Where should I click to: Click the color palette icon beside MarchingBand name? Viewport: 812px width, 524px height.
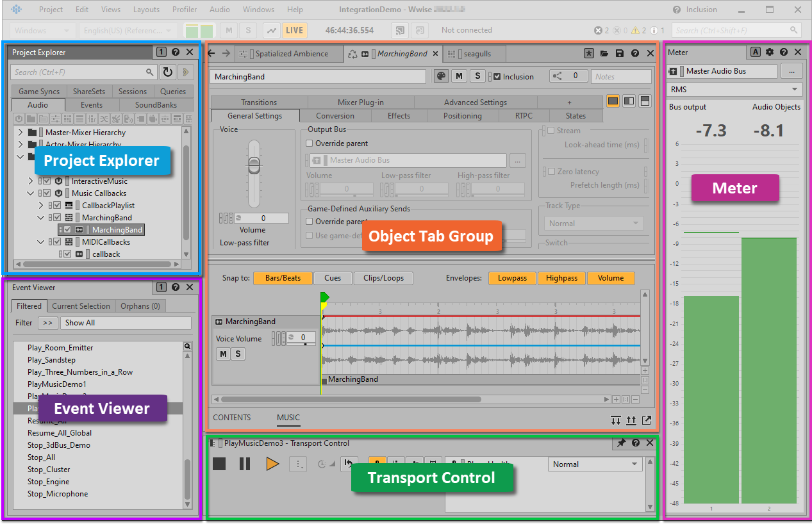click(441, 76)
